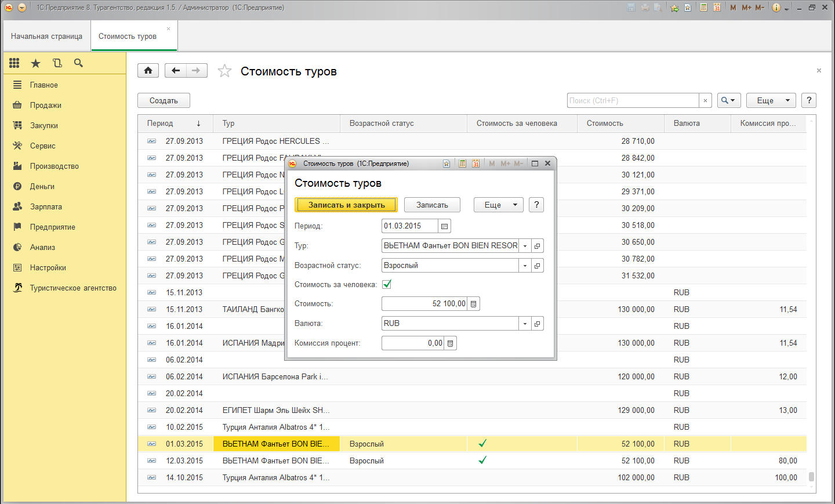This screenshot has height=504, width=835.
Task: Open the Валюта item card
Action: [538, 324]
